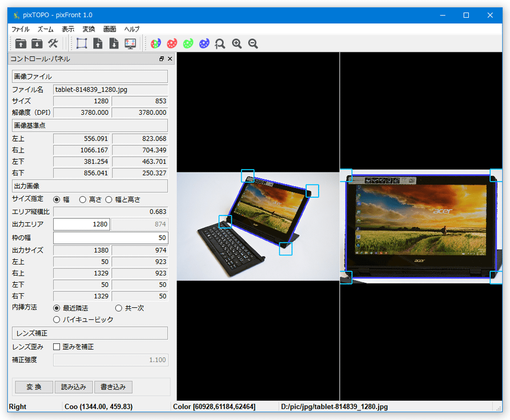This screenshot has width=510, height=420.
Task: Show the green palette channel
Action: click(188, 43)
